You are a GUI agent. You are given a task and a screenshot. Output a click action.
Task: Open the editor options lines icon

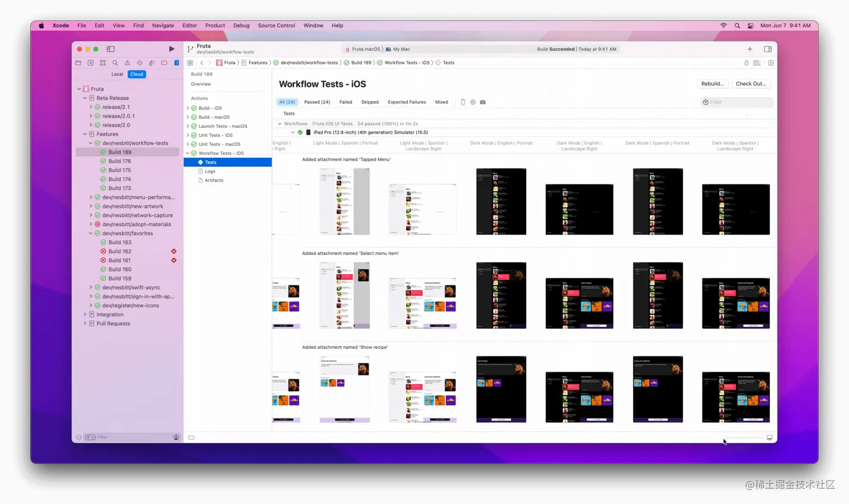757,63
